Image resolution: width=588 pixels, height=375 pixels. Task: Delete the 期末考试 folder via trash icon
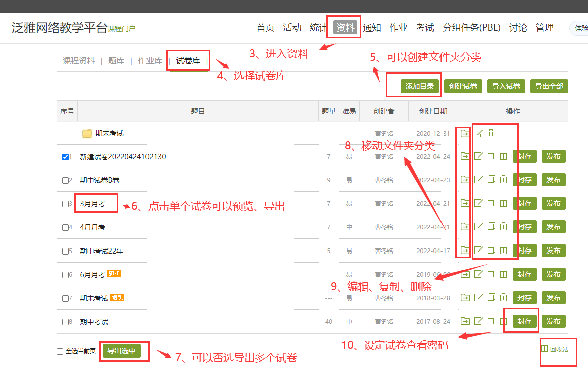pos(491,133)
